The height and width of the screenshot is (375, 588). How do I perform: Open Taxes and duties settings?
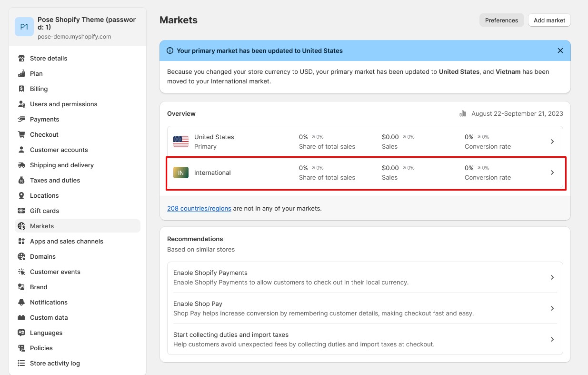pyautogui.click(x=78, y=180)
